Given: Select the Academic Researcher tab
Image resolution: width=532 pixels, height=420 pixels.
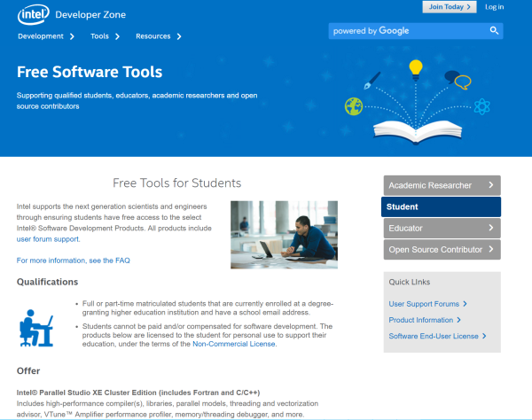Looking at the screenshot, I should tap(441, 185).
